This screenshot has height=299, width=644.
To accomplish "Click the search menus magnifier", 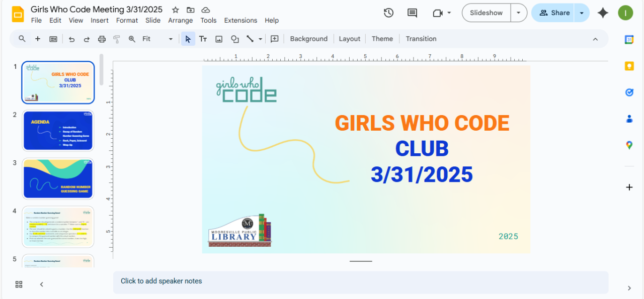I will coord(22,39).
